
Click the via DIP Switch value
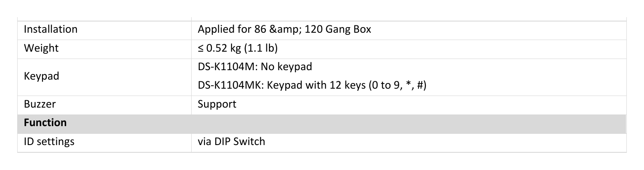point(231,141)
